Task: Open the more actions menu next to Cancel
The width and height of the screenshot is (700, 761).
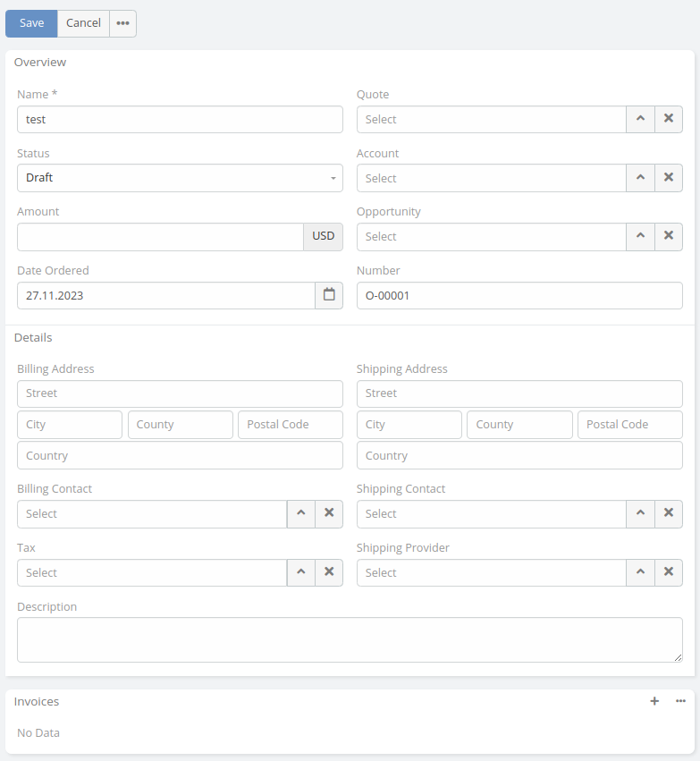Action: click(x=122, y=23)
